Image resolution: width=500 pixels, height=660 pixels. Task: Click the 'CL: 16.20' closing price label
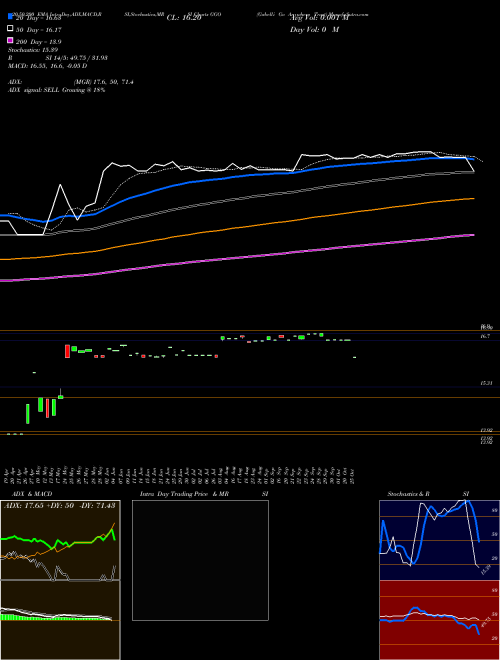tap(184, 18)
